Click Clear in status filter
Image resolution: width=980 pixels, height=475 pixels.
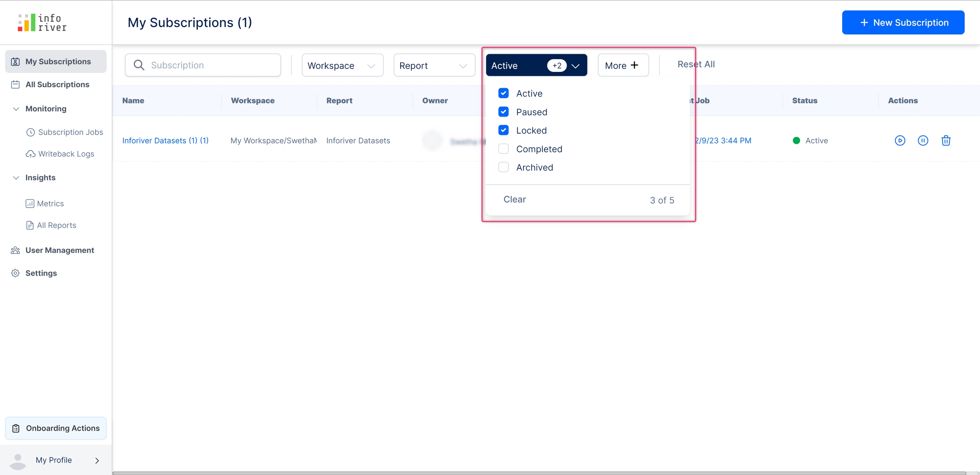point(514,199)
